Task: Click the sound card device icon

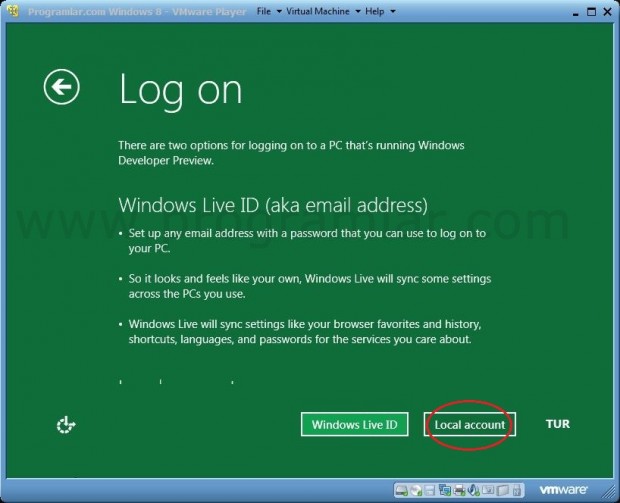Action: click(473, 490)
